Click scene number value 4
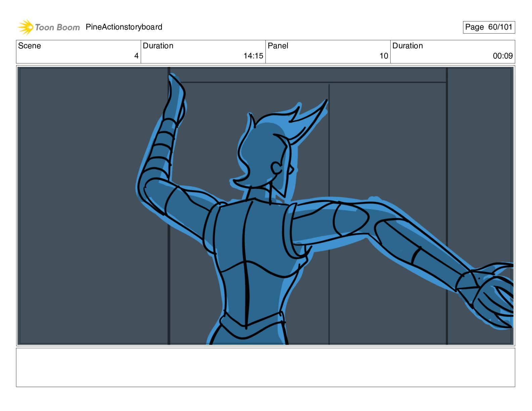Screen dimensions: 532x411 136,56
